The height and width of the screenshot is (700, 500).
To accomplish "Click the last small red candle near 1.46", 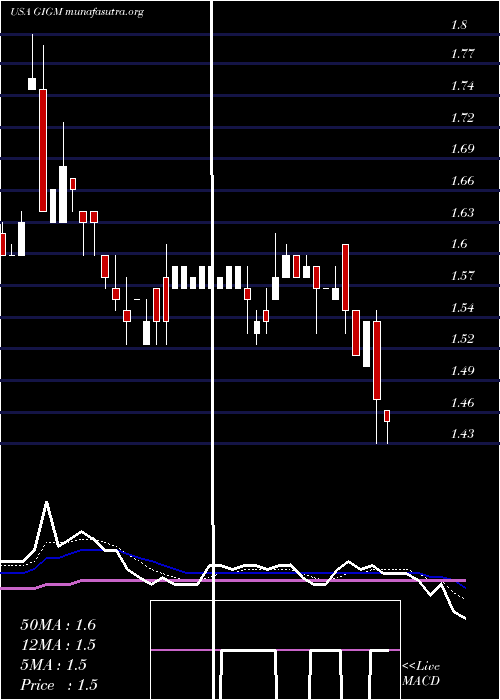I will [x=387, y=416].
